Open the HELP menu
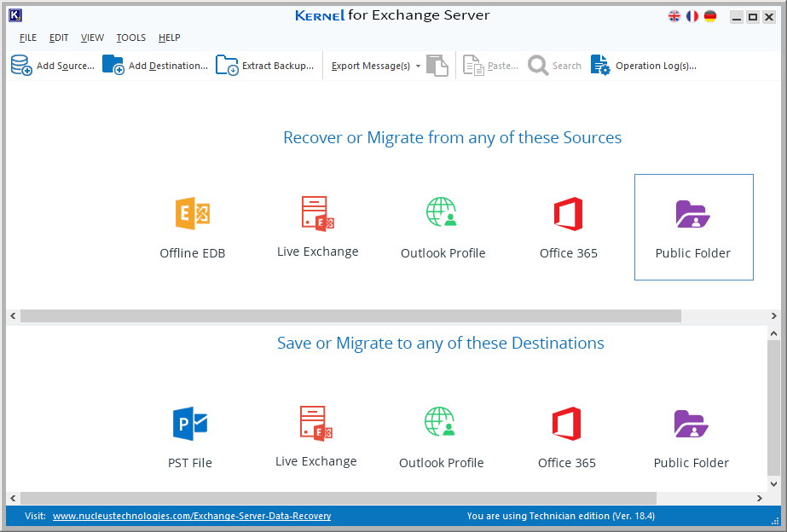Screen dimensions: 787x532 170,38
